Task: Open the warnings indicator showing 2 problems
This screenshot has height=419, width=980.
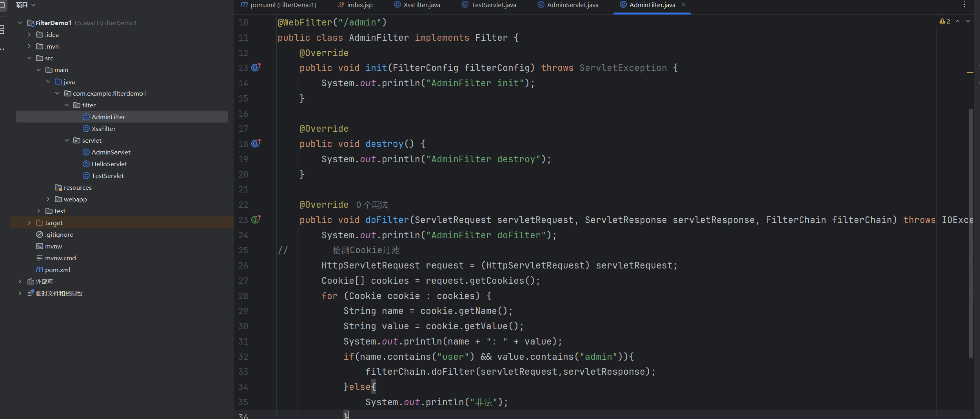Action: point(945,21)
